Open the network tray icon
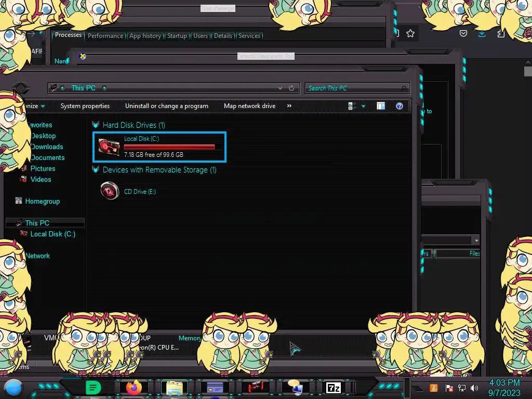 (461, 388)
